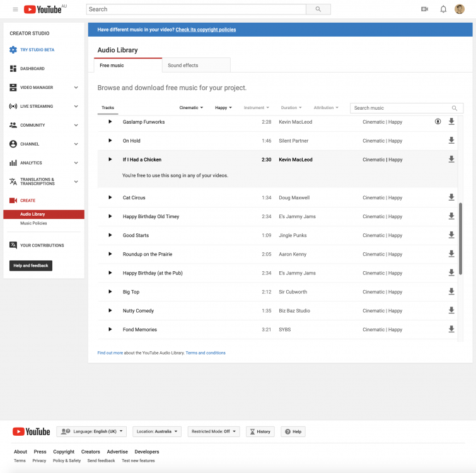Download Roundup on the Prairie
Image resolution: width=476 pixels, height=473 pixels.
point(451,254)
